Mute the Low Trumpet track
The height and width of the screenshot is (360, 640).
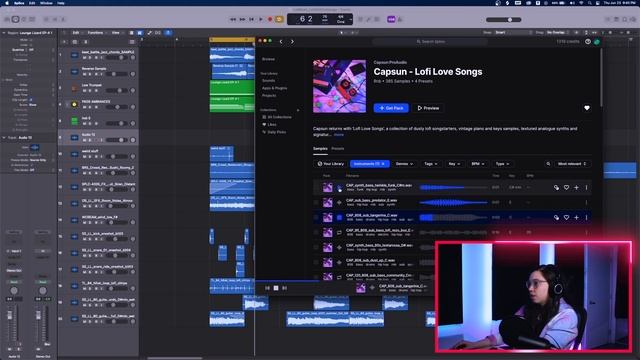click(84, 90)
